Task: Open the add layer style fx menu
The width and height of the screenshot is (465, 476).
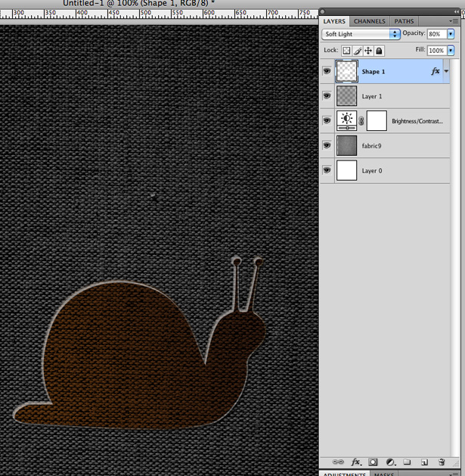Action: click(x=356, y=462)
